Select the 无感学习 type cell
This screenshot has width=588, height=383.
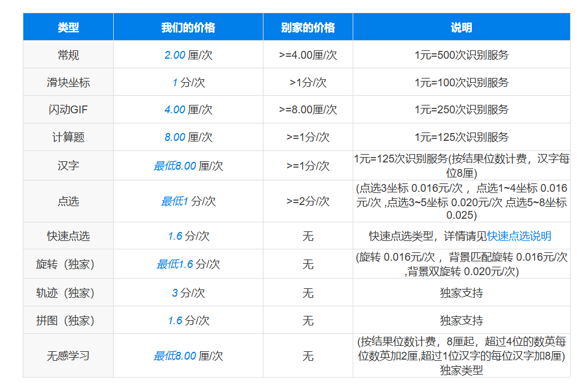(x=68, y=355)
